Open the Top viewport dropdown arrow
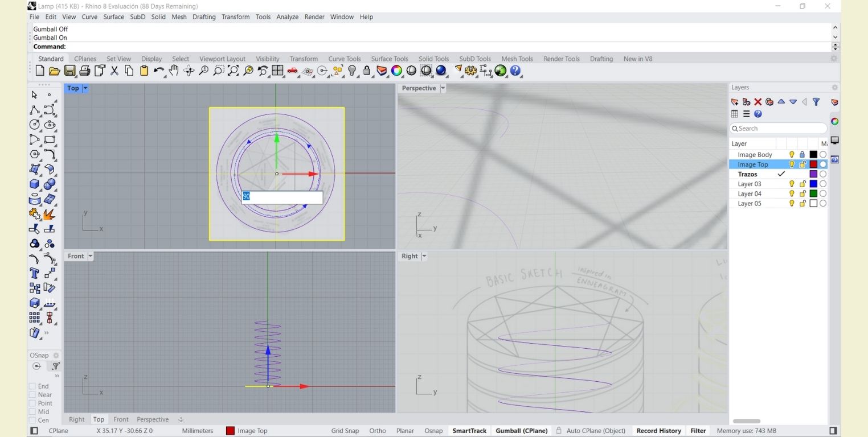868x437 pixels. pyautogui.click(x=85, y=88)
